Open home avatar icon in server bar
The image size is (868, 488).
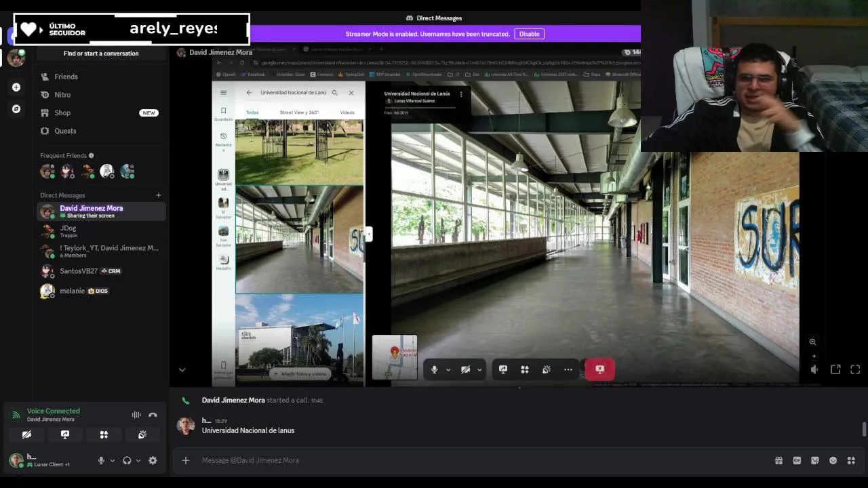(x=16, y=58)
